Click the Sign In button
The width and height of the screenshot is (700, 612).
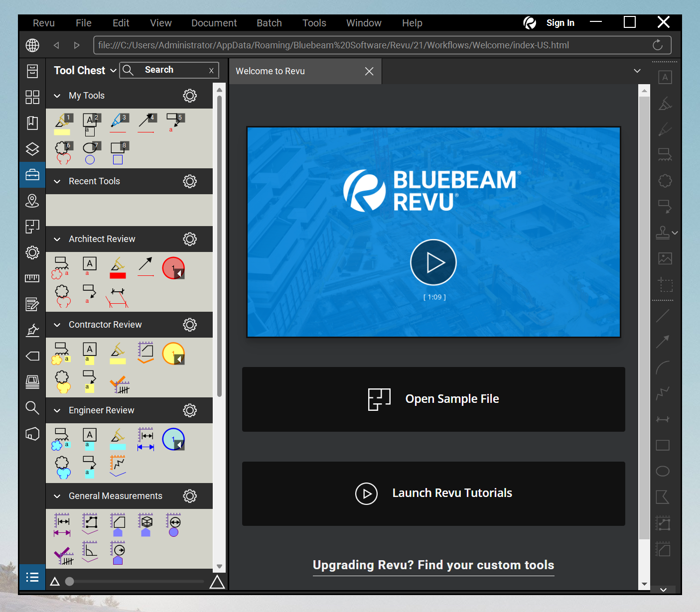[560, 23]
